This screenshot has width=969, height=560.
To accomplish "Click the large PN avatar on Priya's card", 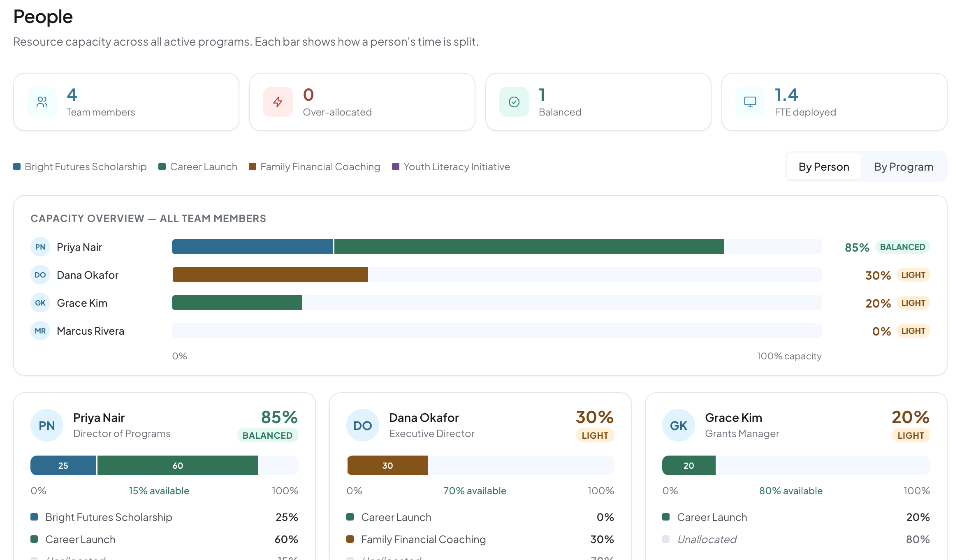I will [47, 425].
